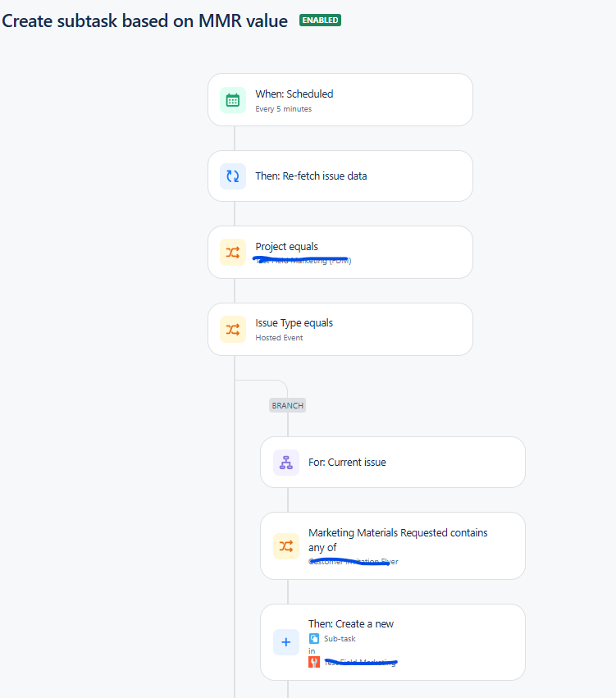Click the purple hierarchy icon for Current issue

click(x=286, y=463)
